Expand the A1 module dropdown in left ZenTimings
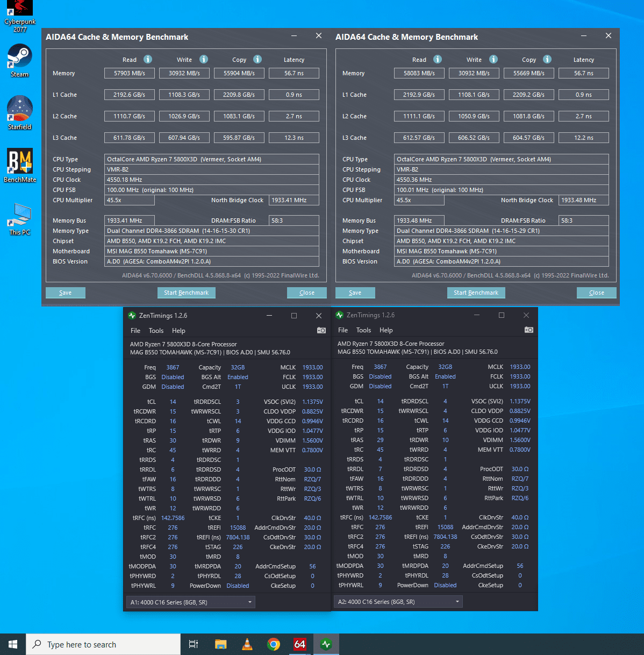Viewport: 644px width, 655px height. [190, 602]
